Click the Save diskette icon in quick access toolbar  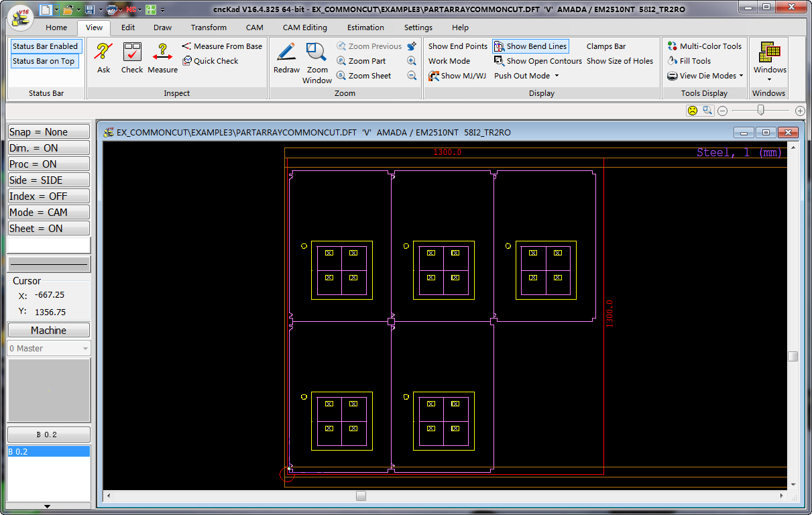pyautogui.click(x=90, y=9)
